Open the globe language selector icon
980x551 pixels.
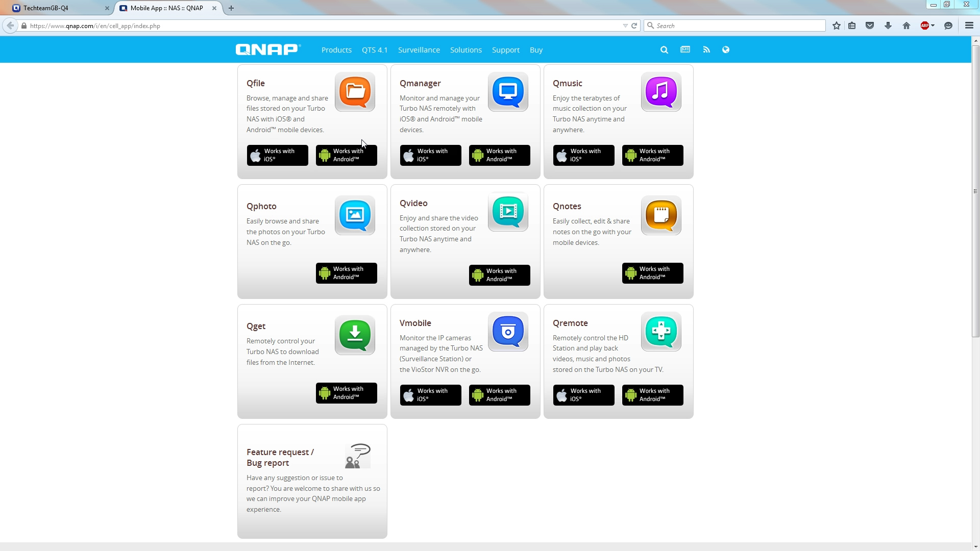click(x=726, y=50)
